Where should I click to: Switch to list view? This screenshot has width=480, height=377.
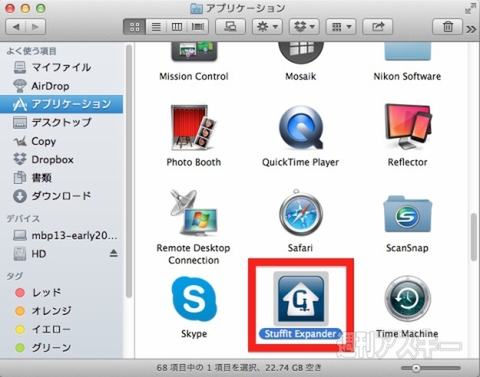coord(156,27)
